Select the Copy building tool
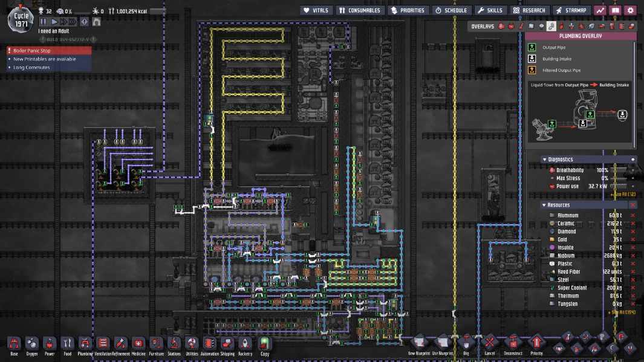Screen dimensions: 644x362 pyautogui.click(x=264, y=346)
